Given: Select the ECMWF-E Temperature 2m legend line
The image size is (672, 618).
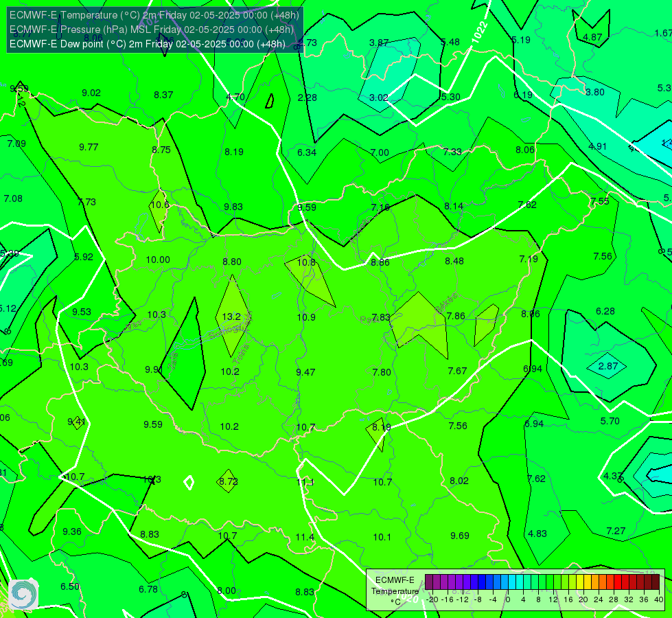Looking at the screenshot, I should click(154, 15).
